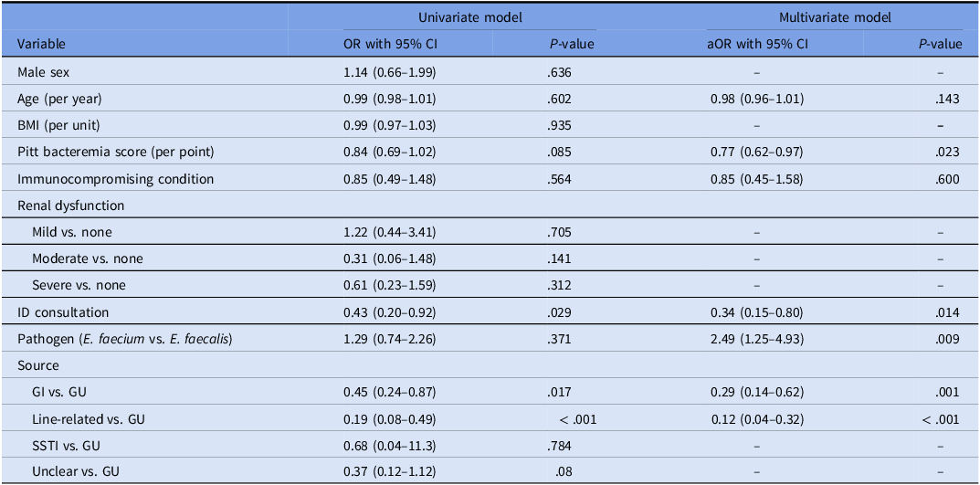This screenshot has width=980, height=485.
Task: Click the univariate value 0.85 (0.49–1.48)
Action: click(389, 179)
